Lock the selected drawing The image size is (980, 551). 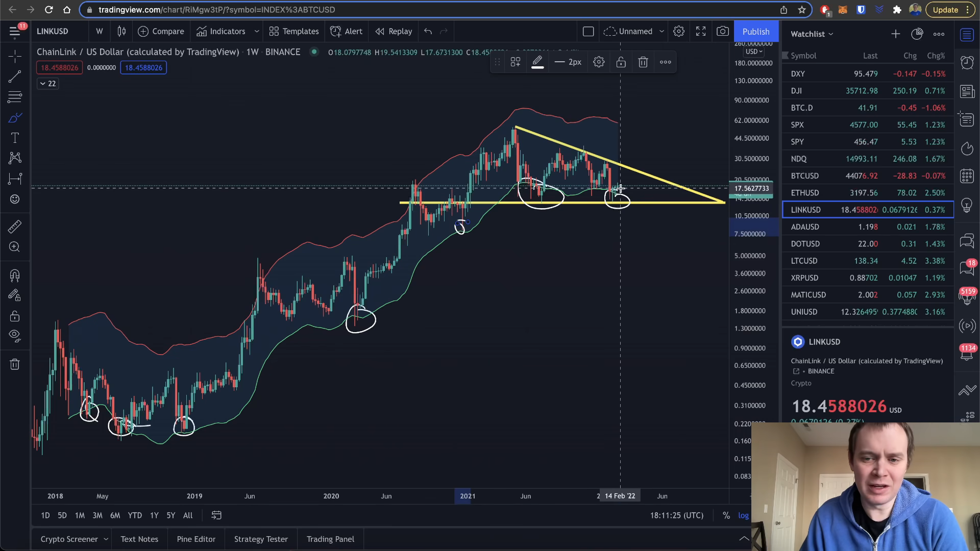[621, 62]
